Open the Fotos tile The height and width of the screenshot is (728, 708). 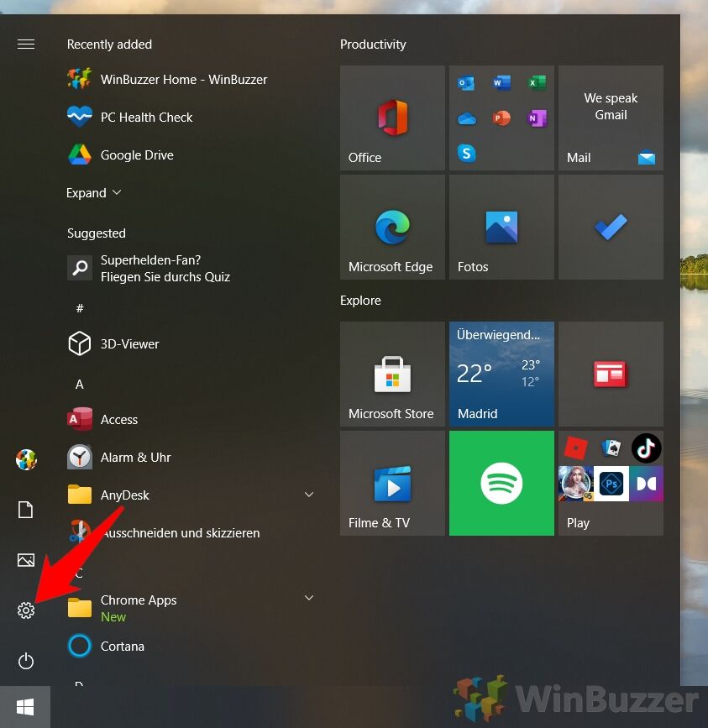point(501,227)
